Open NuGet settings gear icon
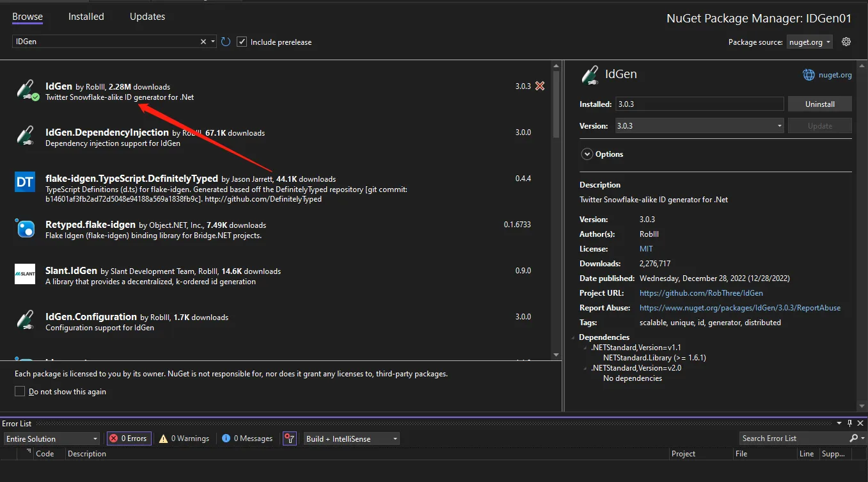The height and width of the screenshot is (482, 868). click(846, 42)
